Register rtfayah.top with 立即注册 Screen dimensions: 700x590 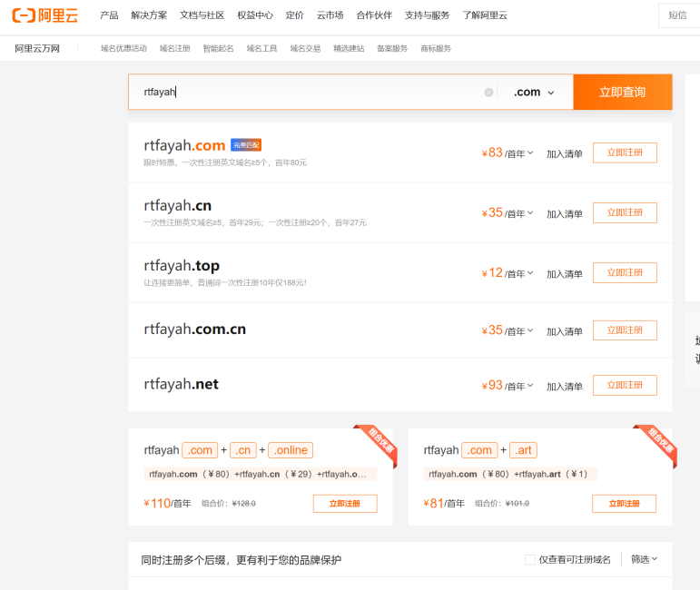(x=625, y=272)
